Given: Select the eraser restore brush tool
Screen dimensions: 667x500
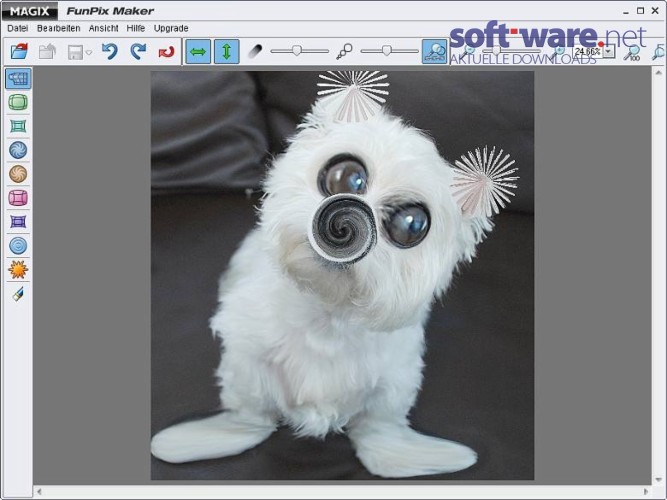Looking at the screenshot, I should point(18,294).
